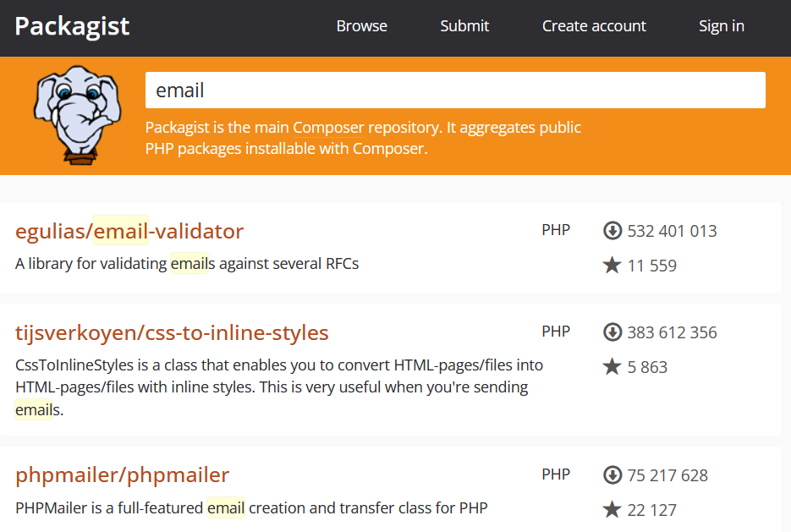Screen dimensions: 791x532
Task: Go to the Packagist home title
Action: pyautogui.click(x=72, y=26)
